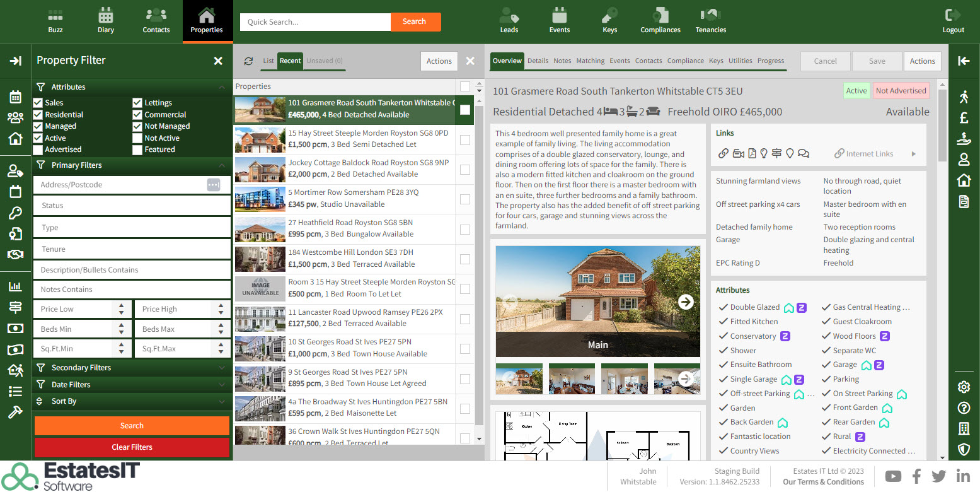This screenshot has width=980, height=492.
Task: Uncheck the Residential filter
Action: [38, 115]
